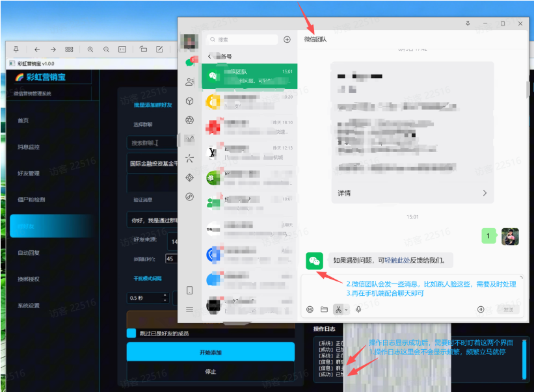Toggle 跳过已是好友的成员 checkbox
Screen dimensions: 534x392
[131, 333]
